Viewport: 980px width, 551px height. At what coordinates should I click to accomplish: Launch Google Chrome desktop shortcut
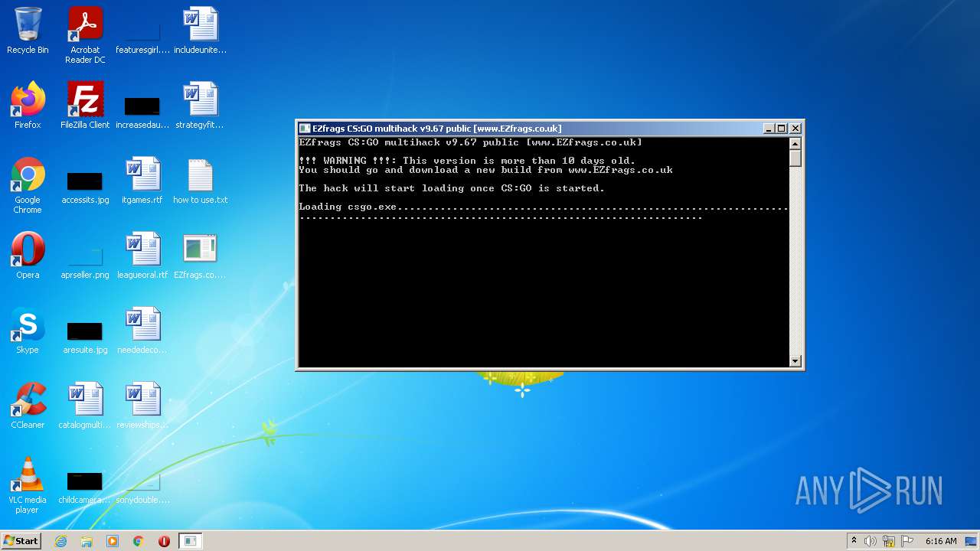[28, 186]
